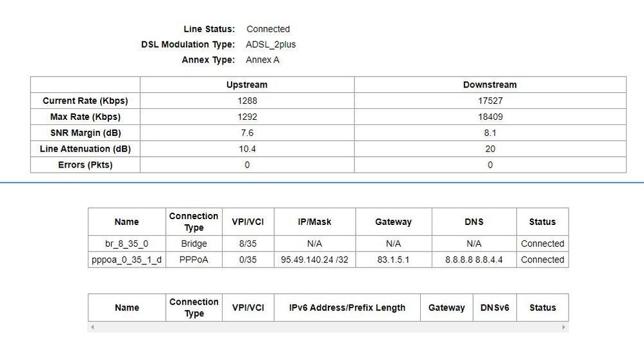Viewport: 644px width, 339px height.
Task: Click the PPPoA connection type cell
Action: pyautogui.click(x=194, y=260)
